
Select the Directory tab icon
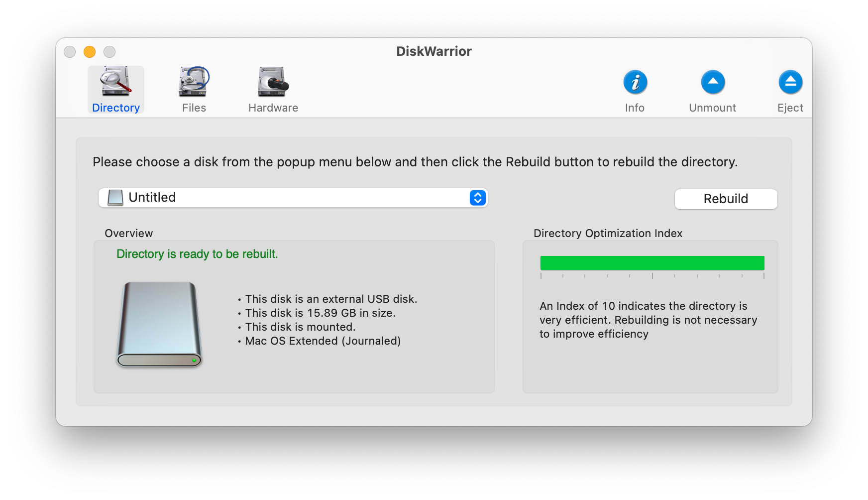pyautogui.click(x=116, y=82)
